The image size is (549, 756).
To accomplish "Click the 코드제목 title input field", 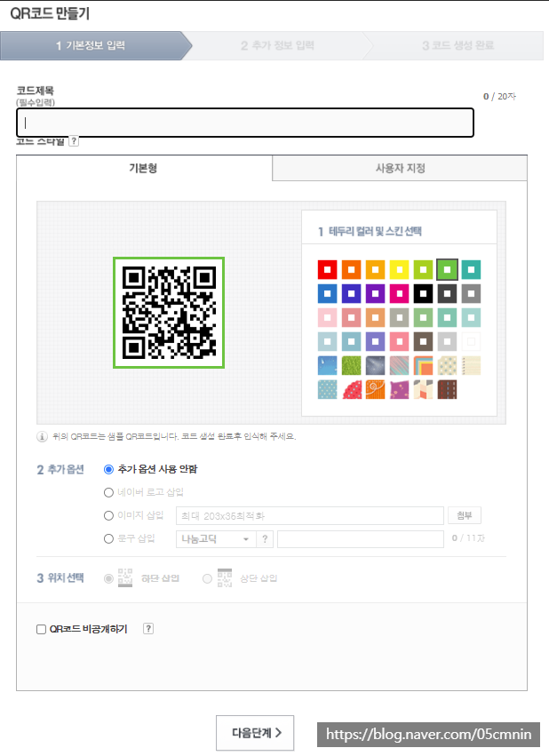I will point(245,123).
